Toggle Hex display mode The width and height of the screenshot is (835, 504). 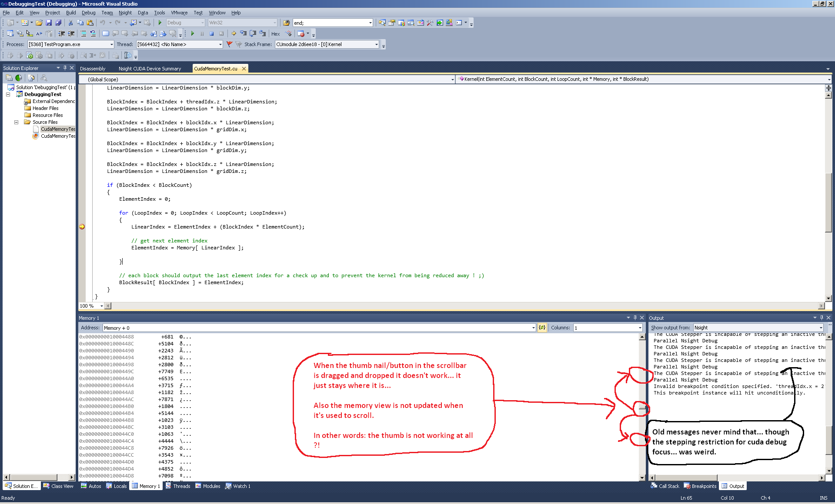coord(275,33)
